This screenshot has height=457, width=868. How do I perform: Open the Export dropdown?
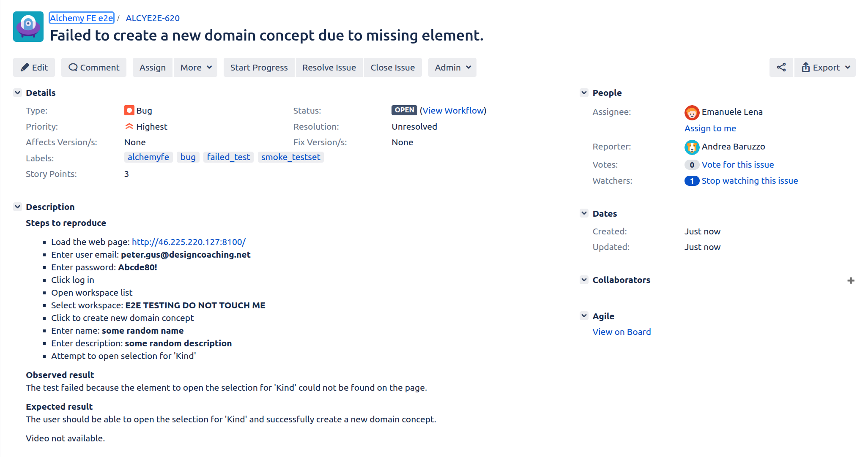[825, 68]
